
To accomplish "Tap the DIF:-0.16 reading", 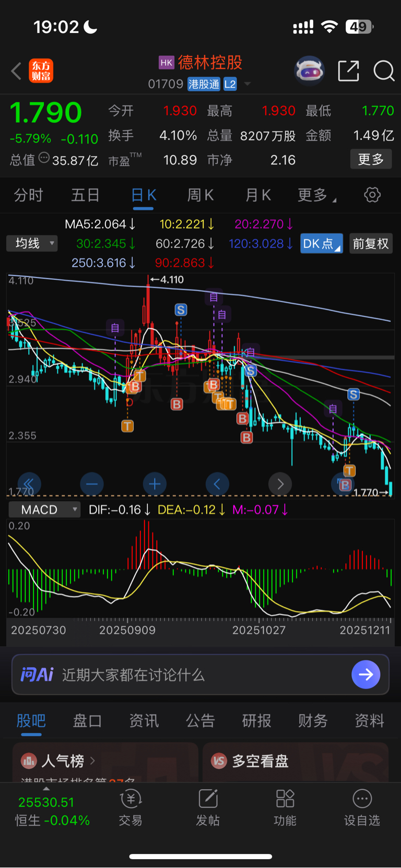I will pyautogui.click(x=120, y=509).
